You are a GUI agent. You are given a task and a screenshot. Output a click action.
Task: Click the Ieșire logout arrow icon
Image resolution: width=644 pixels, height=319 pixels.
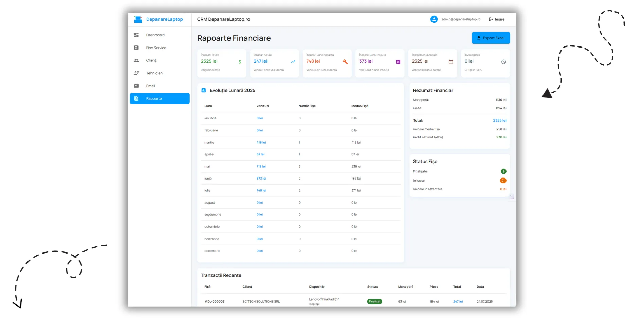pos(491,19)
